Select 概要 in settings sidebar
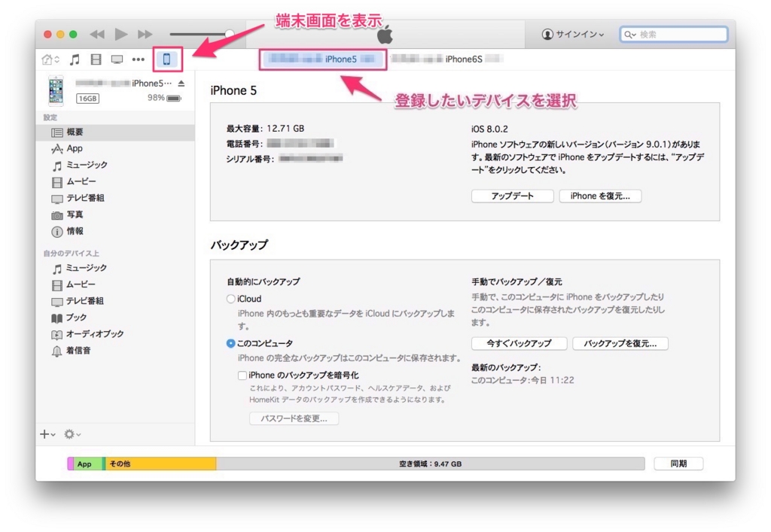771x532 pixels. pyautogui.click(x=115, y=132)
